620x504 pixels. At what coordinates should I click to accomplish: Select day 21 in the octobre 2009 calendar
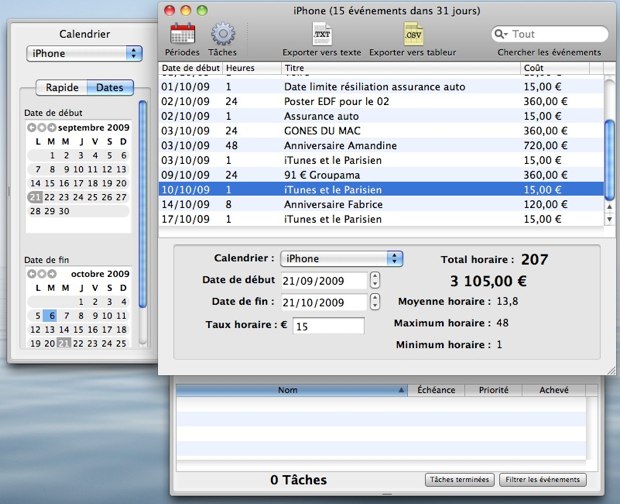point(64,343)
